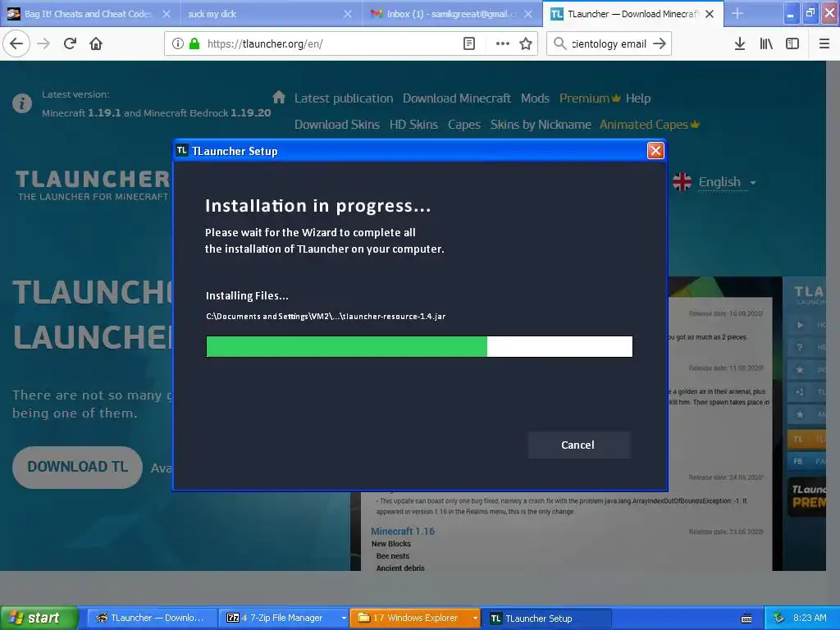Open the Mods nav link
Image resolution: width=840 pixels, height=630 pixels.
pyautogui.click(x=535, y=98)
